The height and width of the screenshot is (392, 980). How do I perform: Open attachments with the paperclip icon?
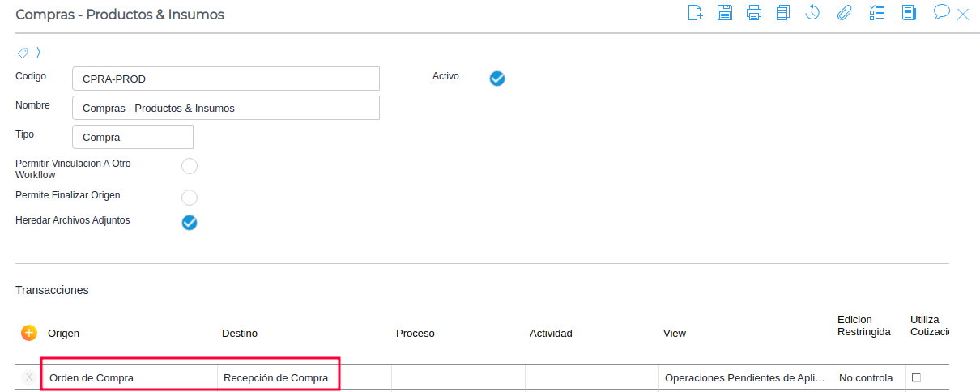pos(844,13)
